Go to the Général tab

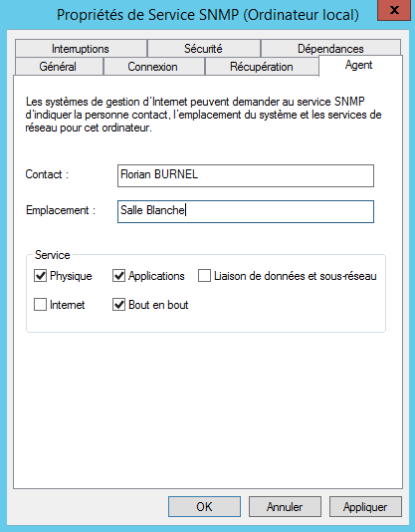59,66
